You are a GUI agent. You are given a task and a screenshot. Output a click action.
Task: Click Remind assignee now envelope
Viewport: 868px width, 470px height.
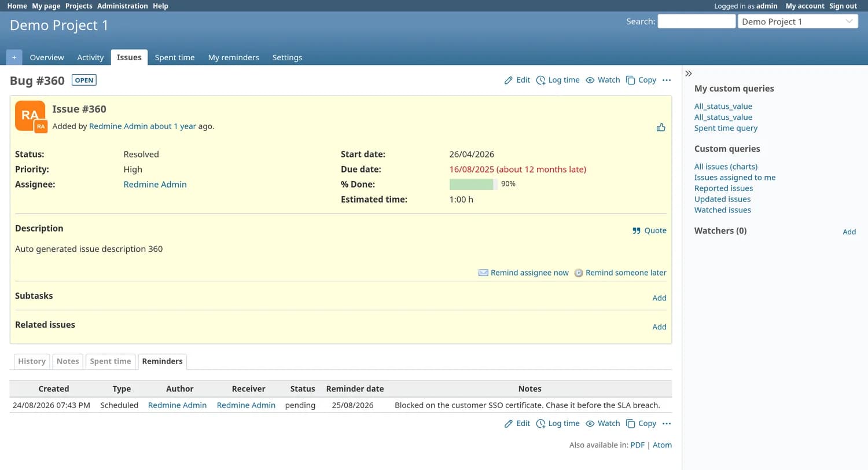(x=483, y=273)
